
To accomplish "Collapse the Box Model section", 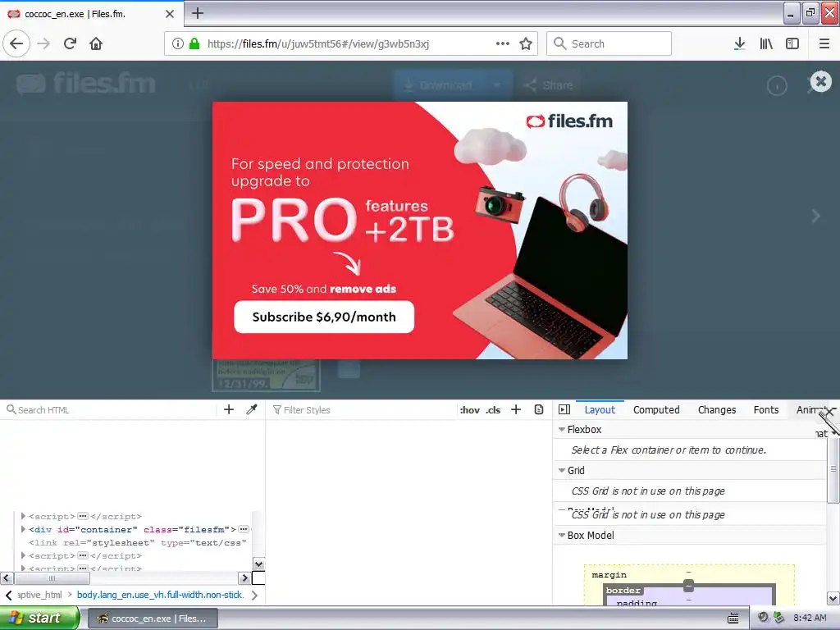I will (x=562, y=535).
